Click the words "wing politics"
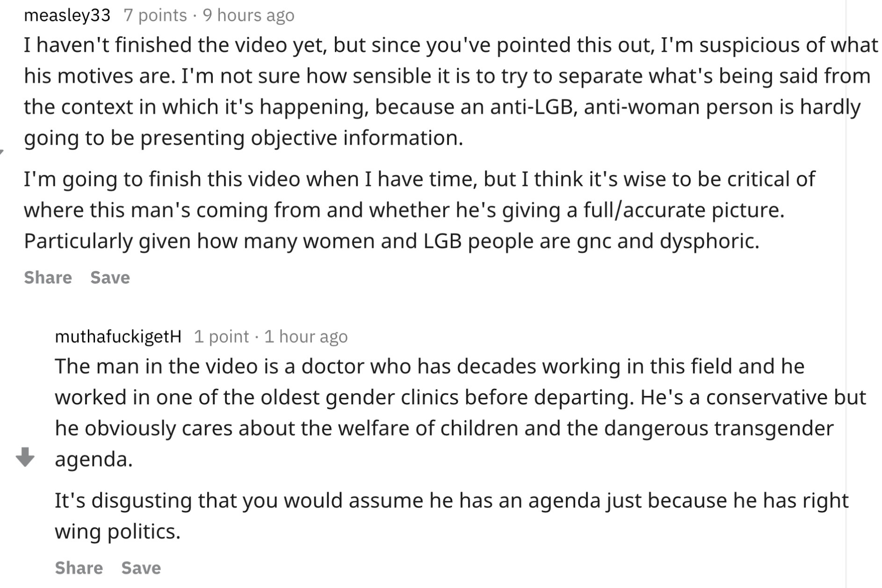The width and height of the screenshot is (882, 588). [117, 531]
